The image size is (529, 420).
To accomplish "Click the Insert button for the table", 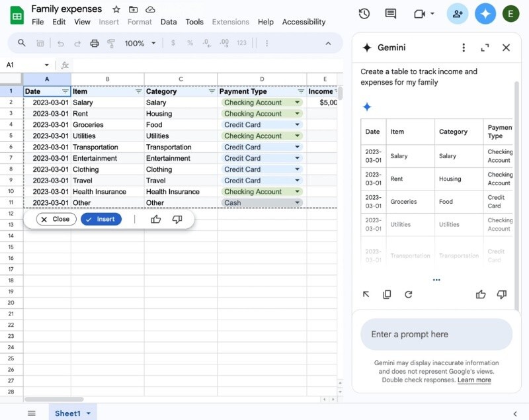I will pyautogui.click(x=101, y=219).
